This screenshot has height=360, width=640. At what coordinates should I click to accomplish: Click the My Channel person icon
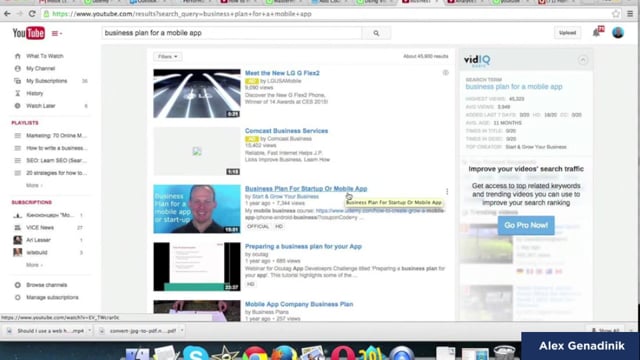(18, 69)
